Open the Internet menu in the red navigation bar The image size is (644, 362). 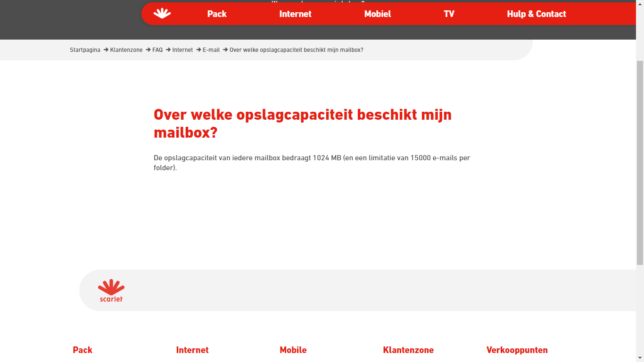click(295, 14)
